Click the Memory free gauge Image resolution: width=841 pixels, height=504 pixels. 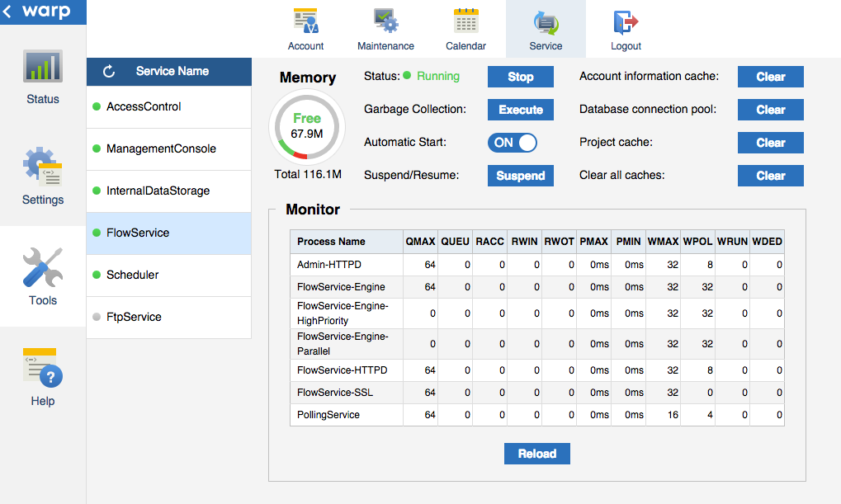(307, 125)
